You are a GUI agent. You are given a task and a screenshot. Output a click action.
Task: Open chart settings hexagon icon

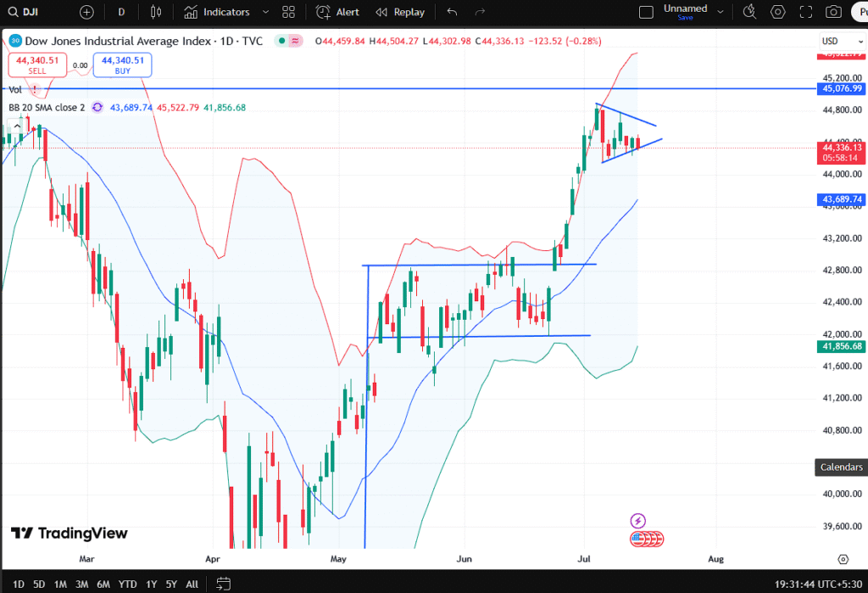pos(778,12)
